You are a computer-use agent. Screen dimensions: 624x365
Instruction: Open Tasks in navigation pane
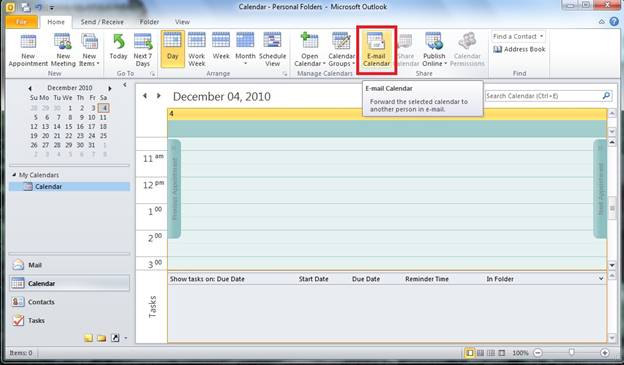pyautogui.click(x=69, y=320)
